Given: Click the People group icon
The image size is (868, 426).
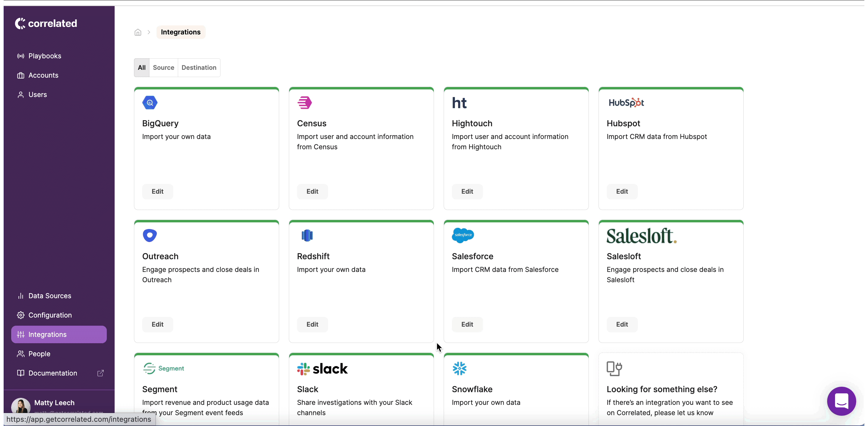Looking at the screenshot, I should coord(21,354).
